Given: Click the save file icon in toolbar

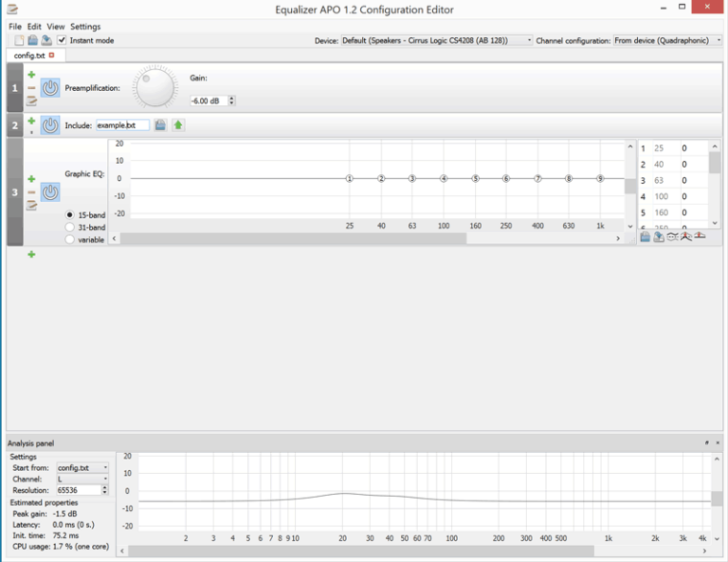Looking at the screenshot, I should click(x=46, y=41).
